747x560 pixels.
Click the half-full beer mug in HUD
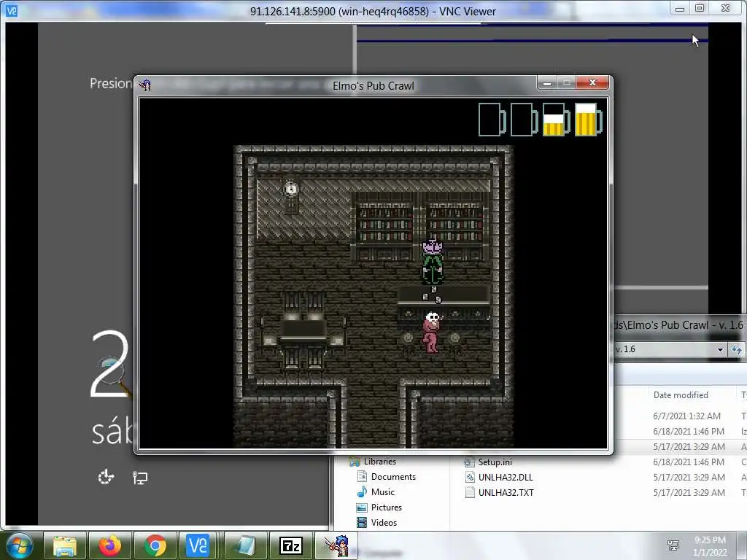556,120
